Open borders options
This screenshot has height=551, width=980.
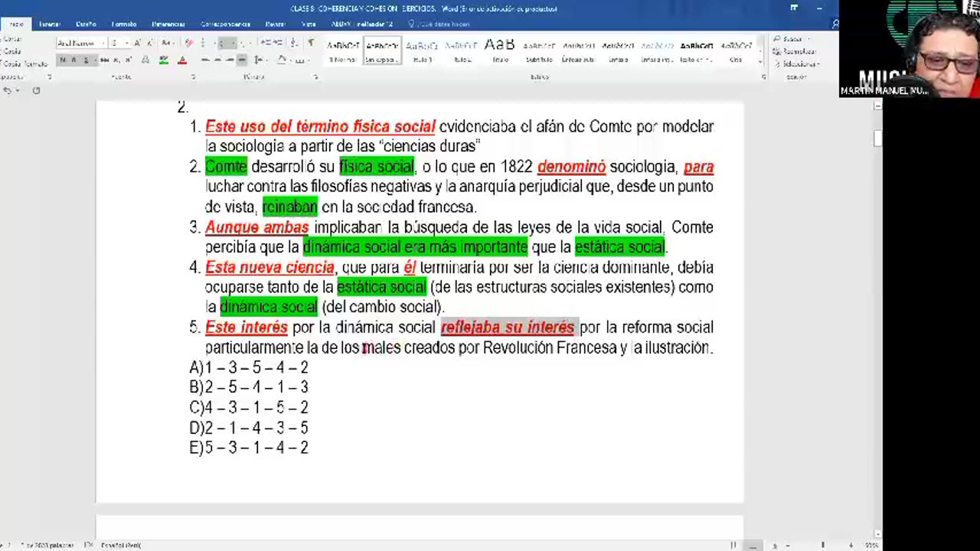300,60
